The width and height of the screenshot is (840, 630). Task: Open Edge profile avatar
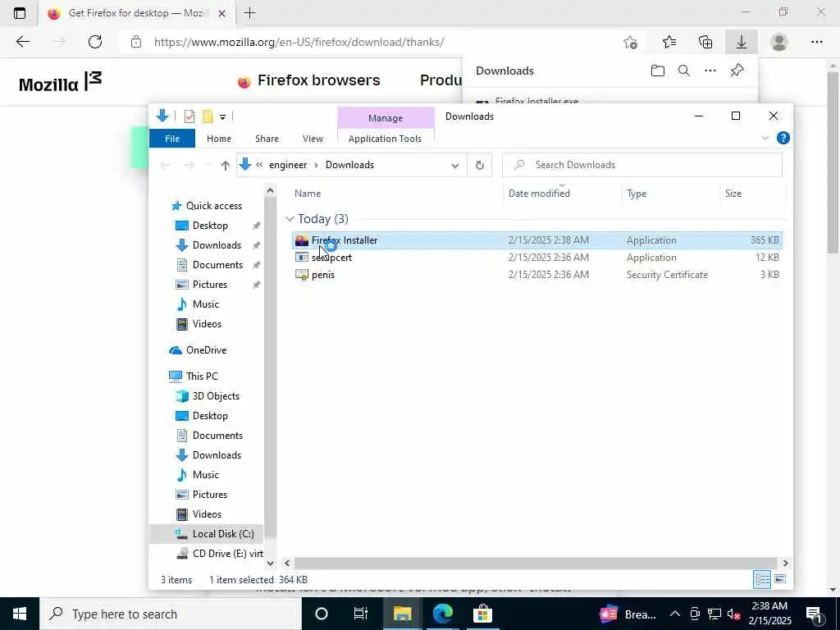point(779,42)
